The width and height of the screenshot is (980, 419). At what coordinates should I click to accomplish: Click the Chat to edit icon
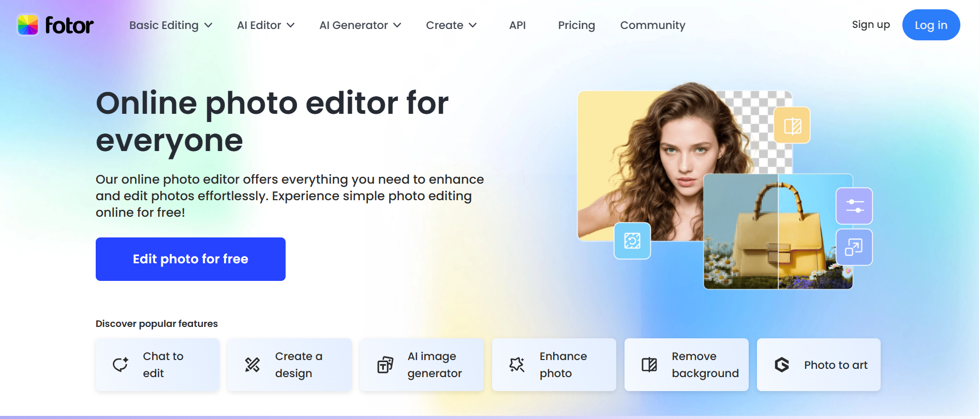121,365
